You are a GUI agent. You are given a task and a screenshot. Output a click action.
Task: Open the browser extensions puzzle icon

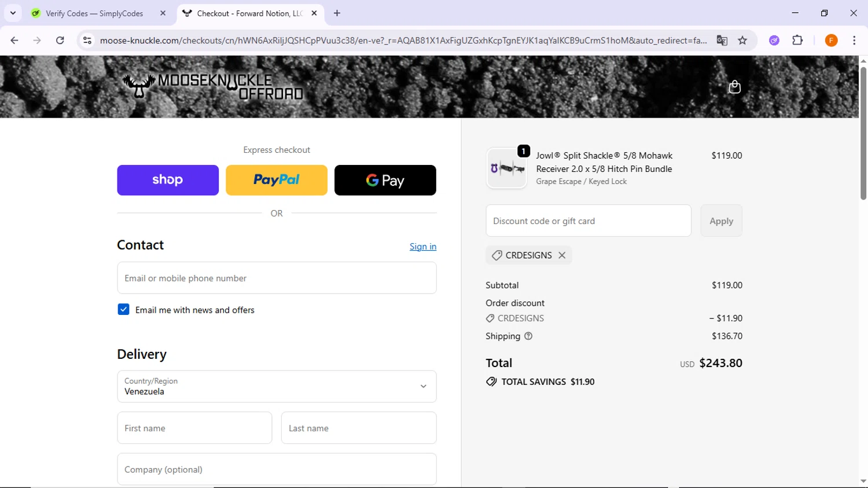[797, 41]
